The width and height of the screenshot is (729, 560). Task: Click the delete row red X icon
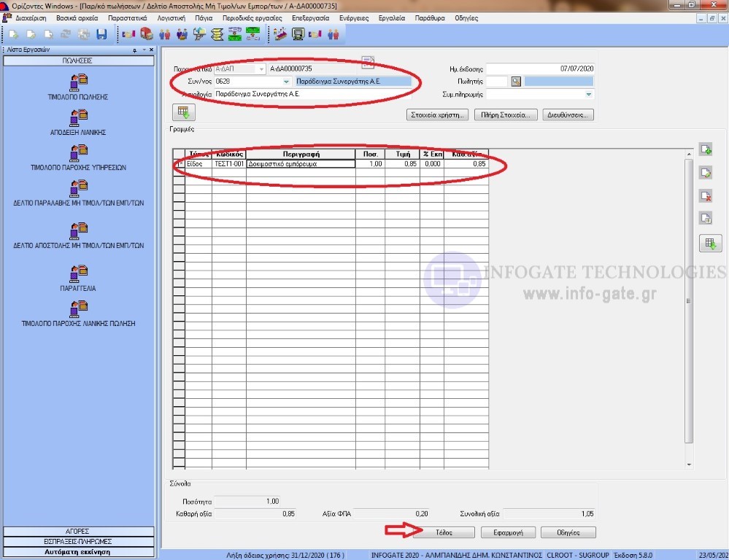click(706, 195)
